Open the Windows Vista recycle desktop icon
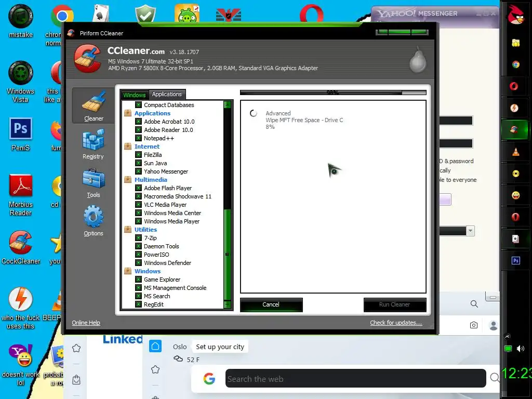Image resolution: width=532 pixels, height=399 pixels. coord(20,82)
